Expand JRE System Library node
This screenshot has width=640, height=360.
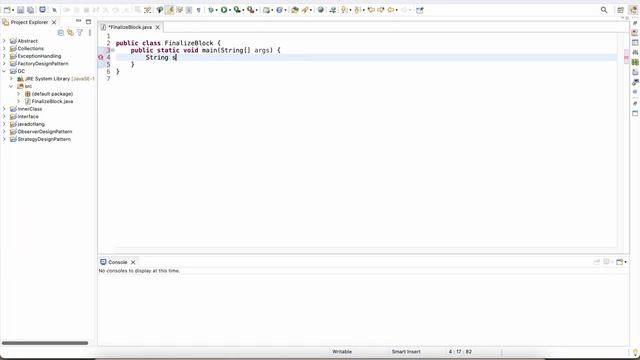11,78
